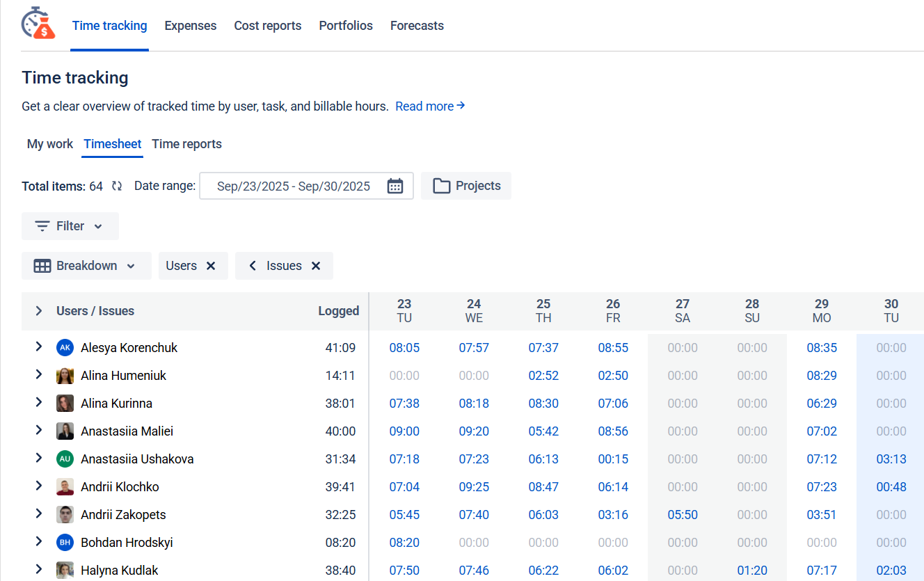Click the Projects button
This screenshot has width=924, height=581.
pyautogui.click(x=466, y=186)
